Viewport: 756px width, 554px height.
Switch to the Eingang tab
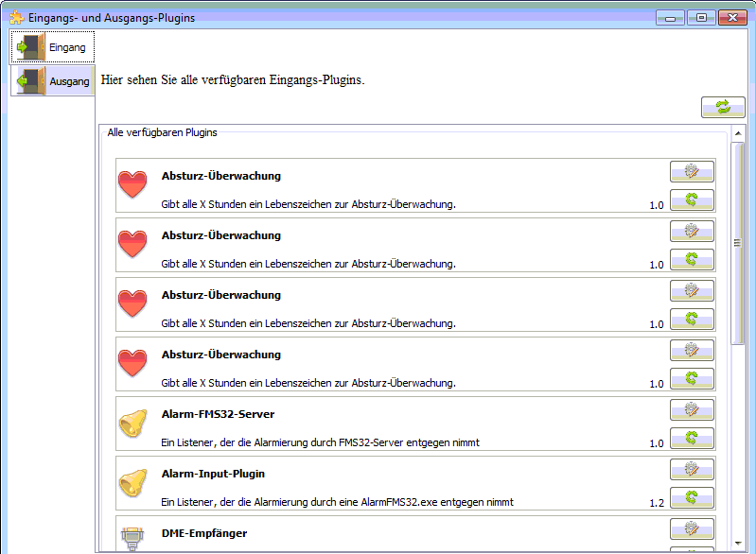pos(53,47)
